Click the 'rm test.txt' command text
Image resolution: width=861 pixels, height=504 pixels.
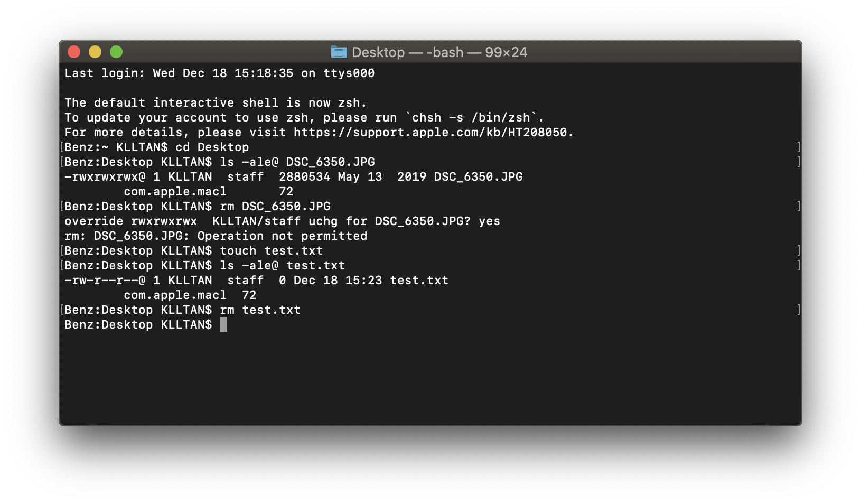click(x=260, y=310)
